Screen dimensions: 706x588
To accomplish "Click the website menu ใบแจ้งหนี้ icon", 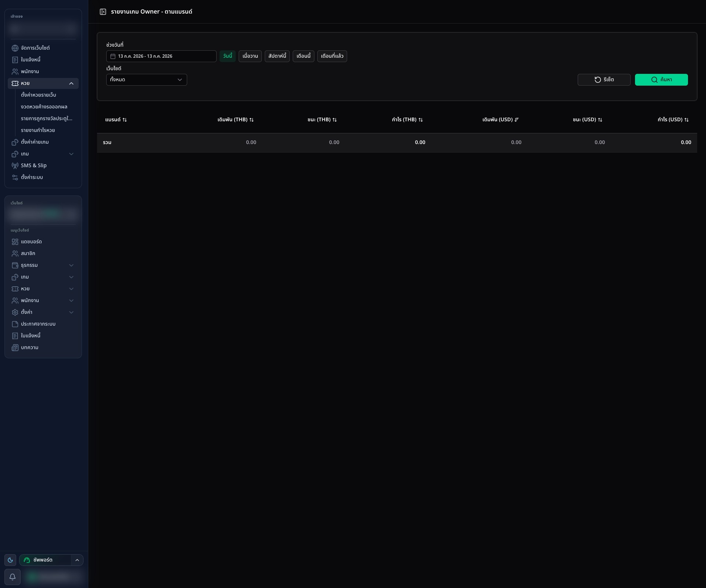I will pyautogui.click(x=15, y=336).
